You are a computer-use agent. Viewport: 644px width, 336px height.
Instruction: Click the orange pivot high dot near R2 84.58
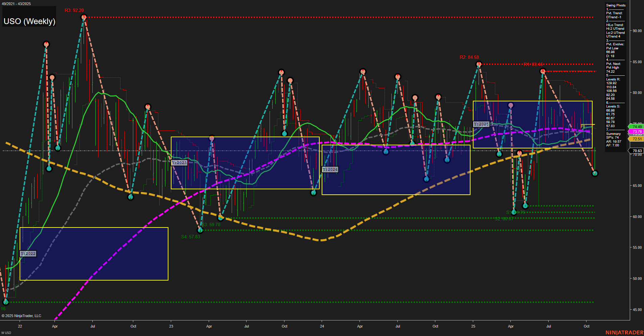tap(479, 63)
